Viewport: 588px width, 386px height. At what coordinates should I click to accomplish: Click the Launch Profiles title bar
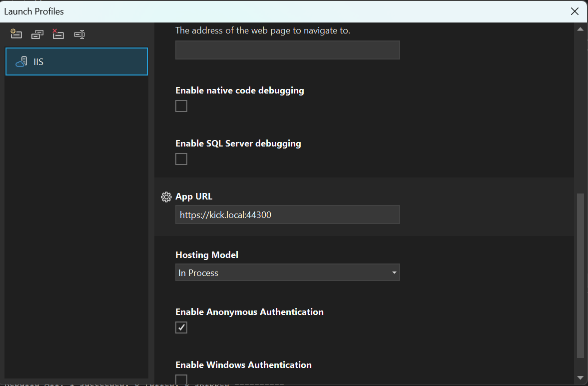(x=34, y=11)
